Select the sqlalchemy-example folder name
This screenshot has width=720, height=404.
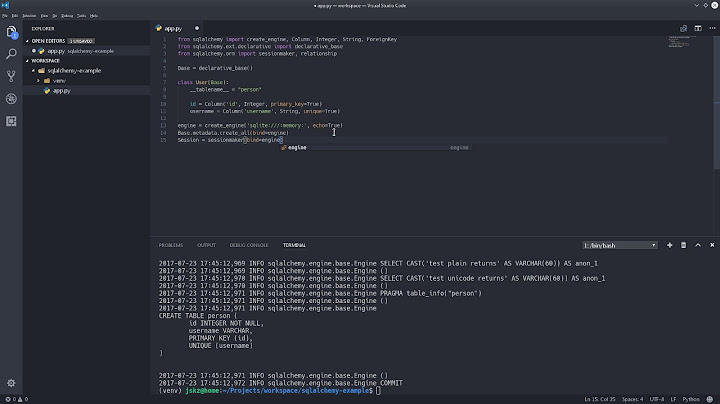(74, 71)
